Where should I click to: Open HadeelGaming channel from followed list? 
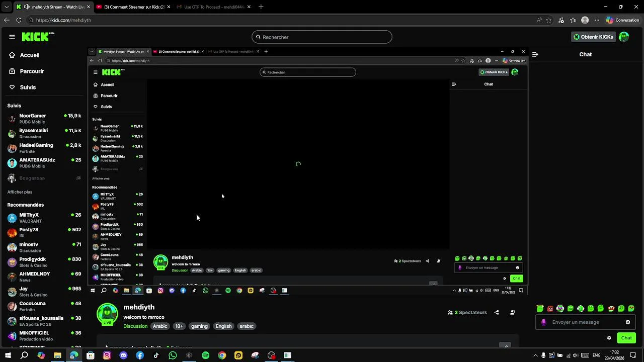coord(44,148)
